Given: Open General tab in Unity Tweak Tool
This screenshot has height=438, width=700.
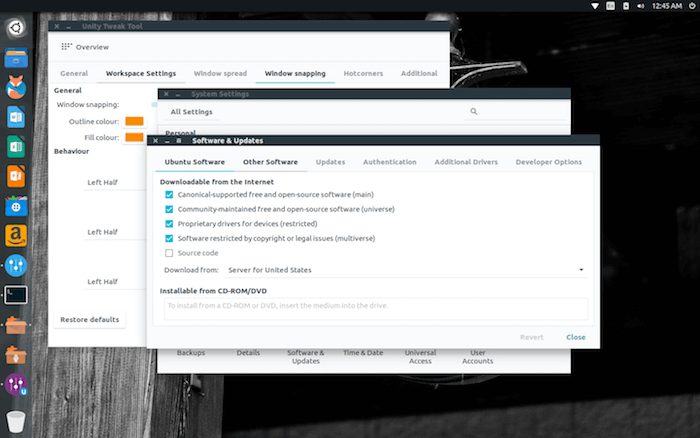Looking at the screenshot, I should tap(74, 74).
